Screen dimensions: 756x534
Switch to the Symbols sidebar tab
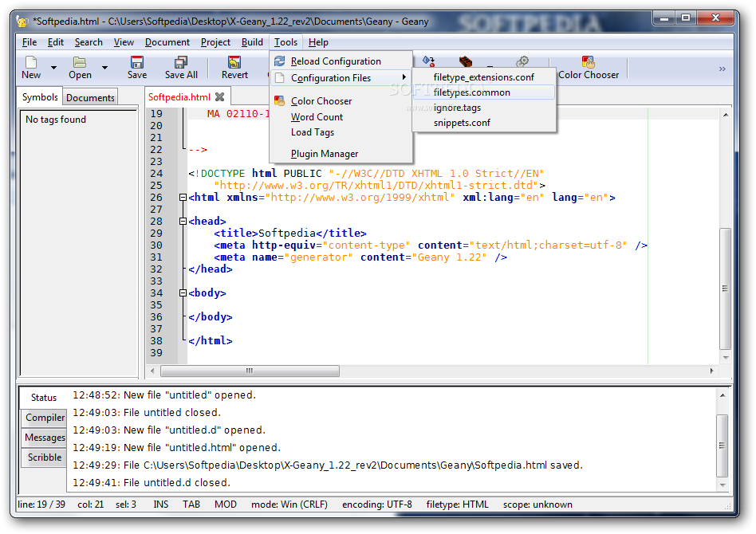click(x=40, y=97)
